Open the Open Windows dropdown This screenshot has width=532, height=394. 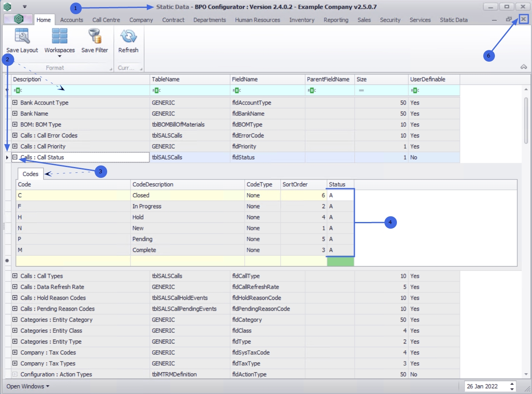28,386
